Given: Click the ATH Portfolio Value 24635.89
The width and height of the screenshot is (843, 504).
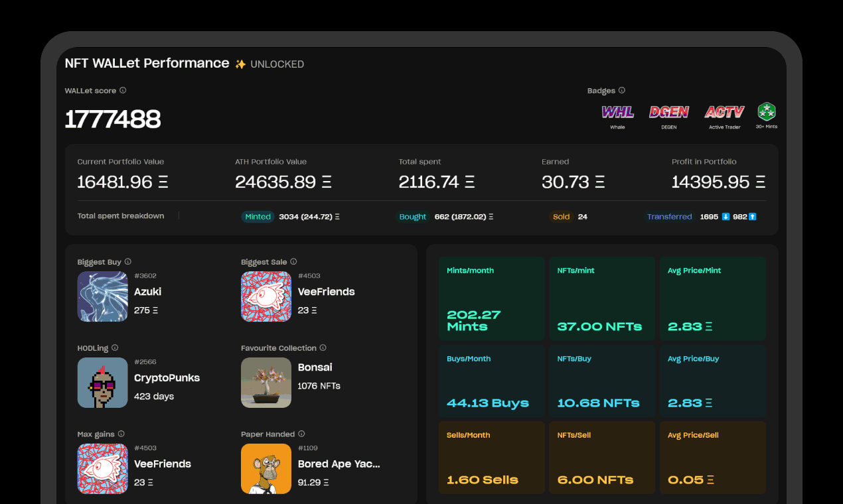Looking at the screenshot, I should (283, 182).
